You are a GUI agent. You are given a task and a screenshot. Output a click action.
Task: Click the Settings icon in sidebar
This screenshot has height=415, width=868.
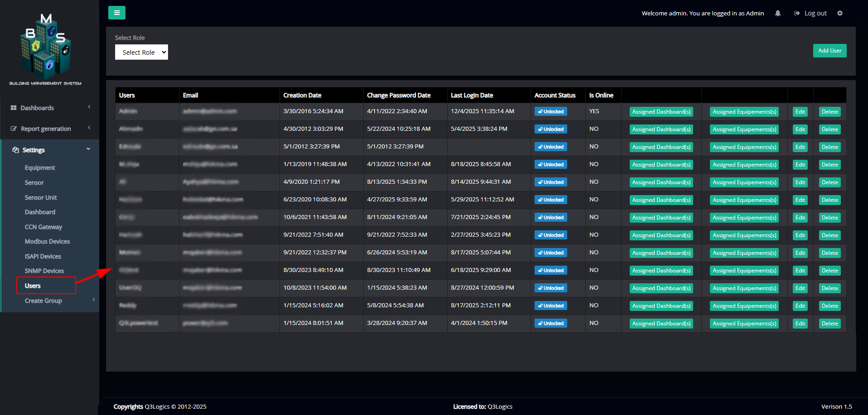(15, 150)
